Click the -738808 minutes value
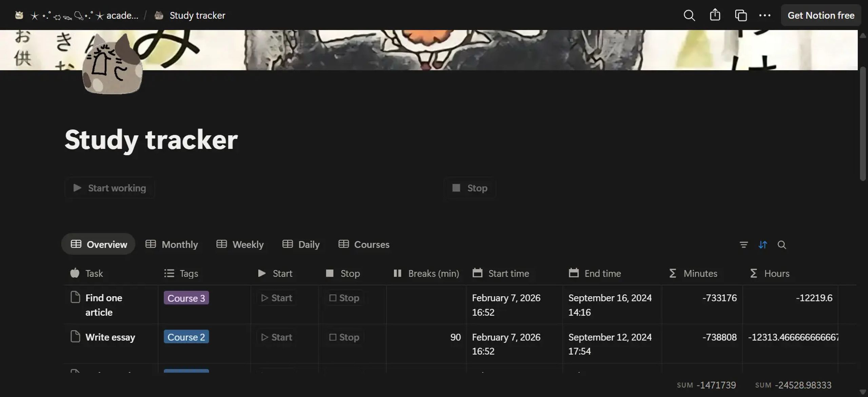This screenshot has width=868, height=397. (x=719, y=337)
